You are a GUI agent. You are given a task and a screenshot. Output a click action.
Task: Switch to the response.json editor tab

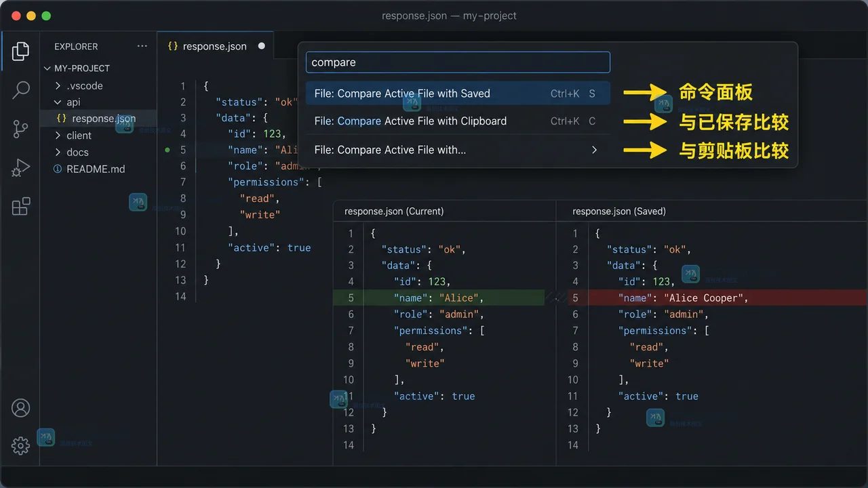tap(216, 47)
